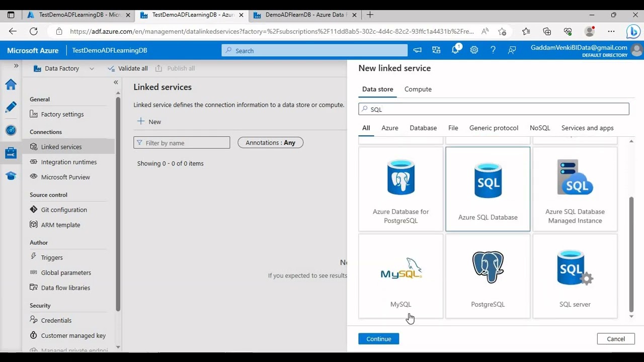
Task: Click Validate all
Action: click(128, 68)
